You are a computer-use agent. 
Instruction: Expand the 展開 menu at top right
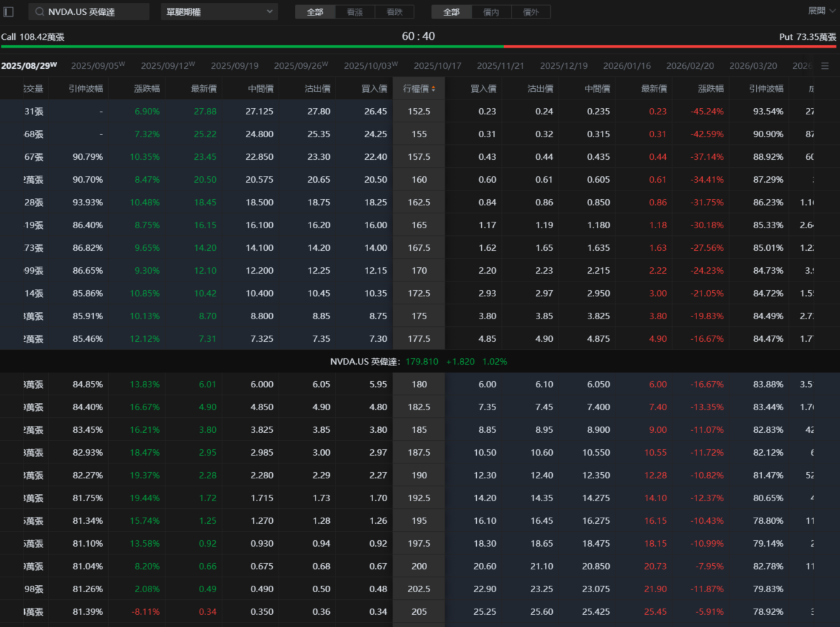(x=822, y=11)
